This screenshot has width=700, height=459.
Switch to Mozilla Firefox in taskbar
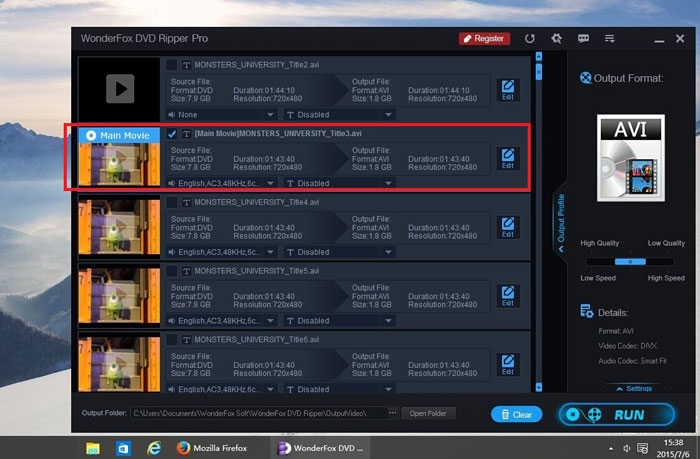point(212,448)
